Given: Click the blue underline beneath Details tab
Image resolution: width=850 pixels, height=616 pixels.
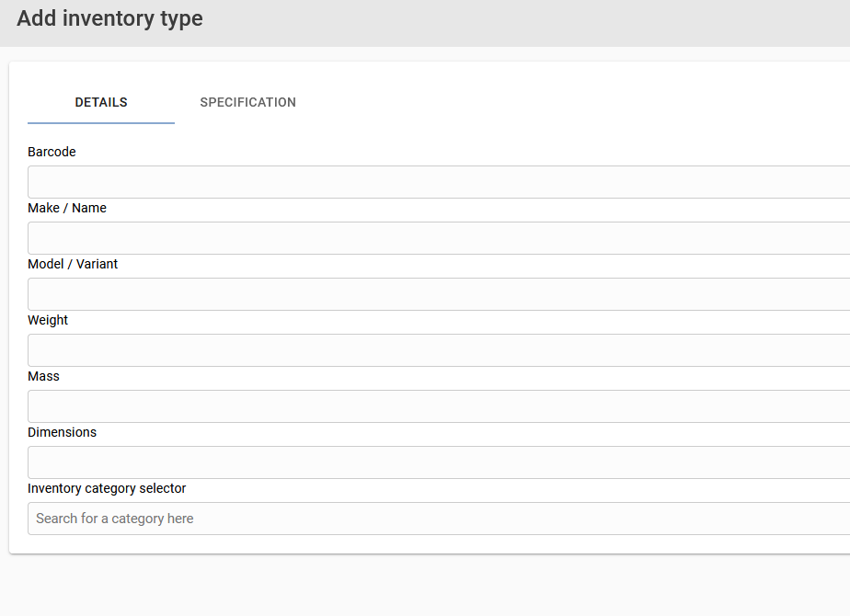Looking at the screenshot, I should pyautogui.click(x=101, y=123).
